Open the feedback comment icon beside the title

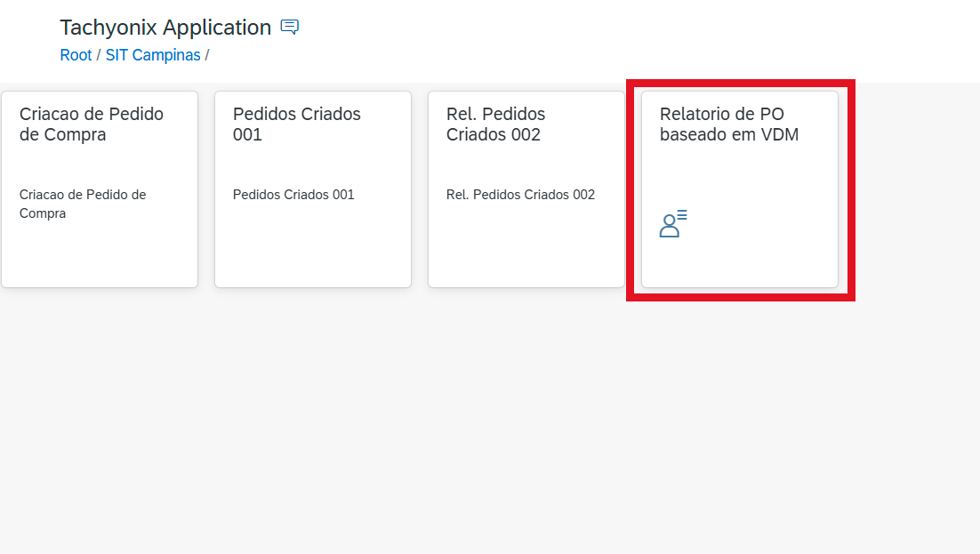[289, 27]
